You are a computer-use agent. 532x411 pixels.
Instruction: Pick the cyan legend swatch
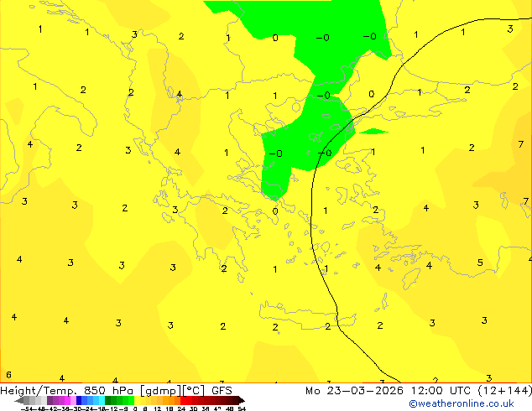(x=102, y=400)
